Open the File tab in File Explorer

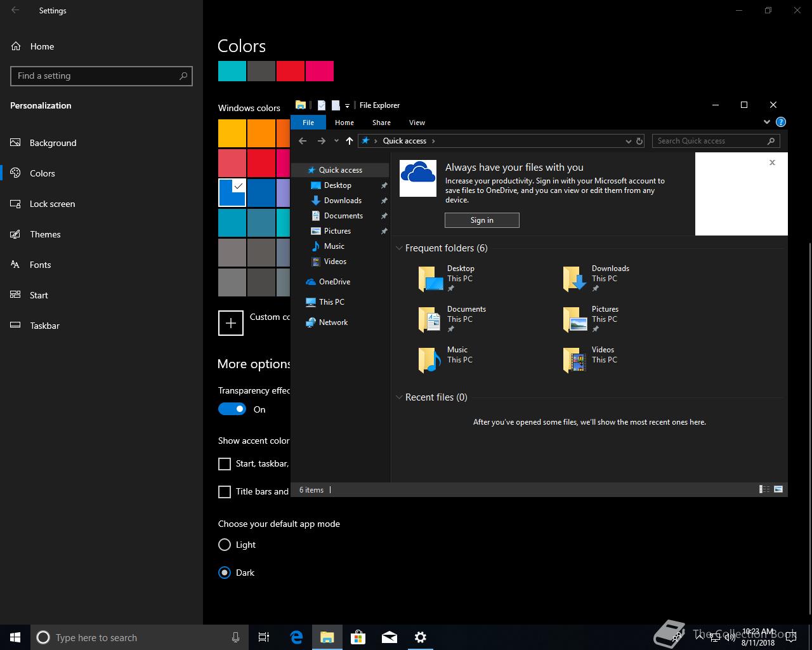click(308, 123)
